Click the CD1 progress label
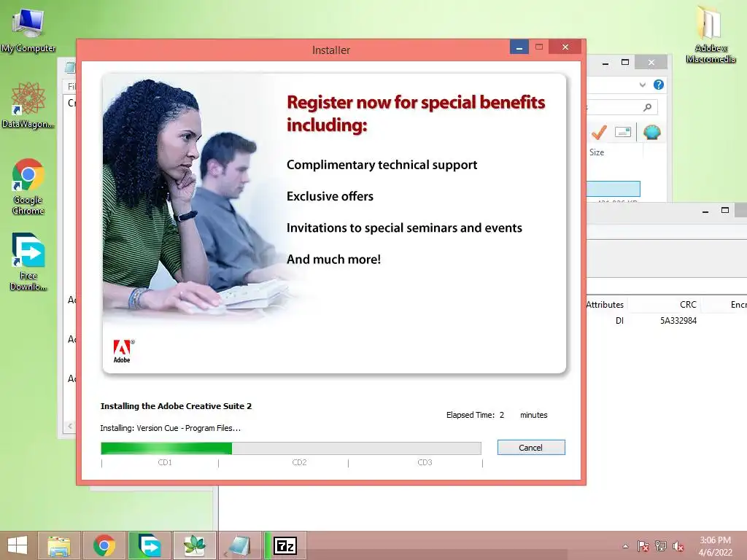Viewport: 747px width, 560px height. (165, 462)
